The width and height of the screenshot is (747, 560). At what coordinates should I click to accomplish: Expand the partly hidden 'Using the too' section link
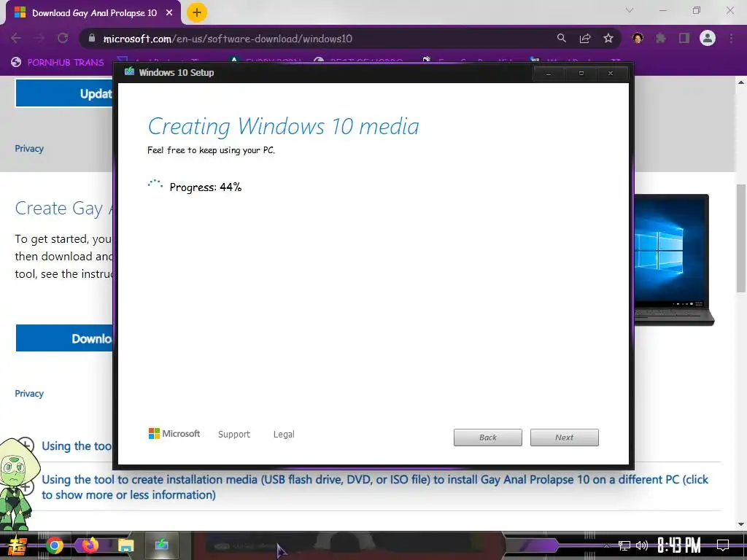tap(77, 446)
